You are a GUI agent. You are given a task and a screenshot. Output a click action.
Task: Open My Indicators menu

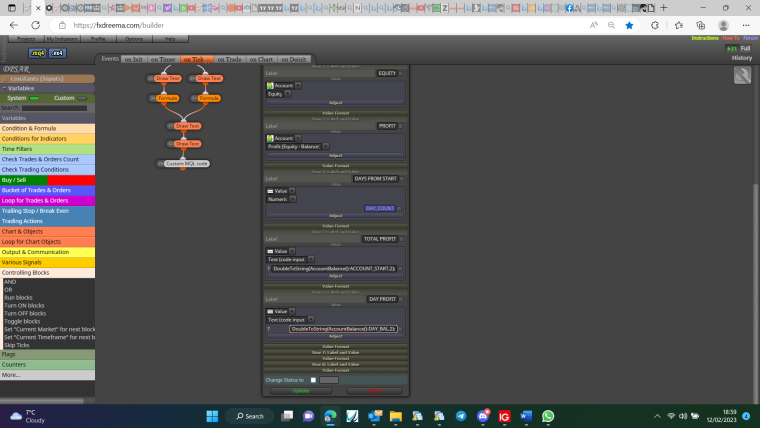tap(62, 39)
